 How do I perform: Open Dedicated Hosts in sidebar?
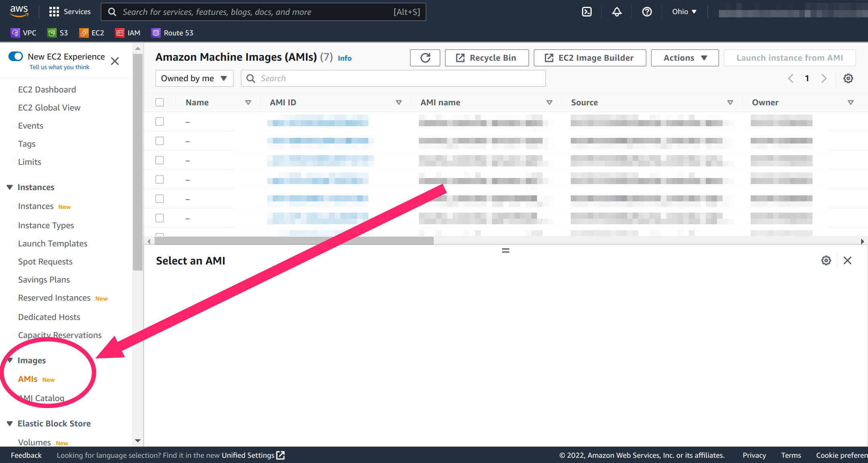click(49, 317)
